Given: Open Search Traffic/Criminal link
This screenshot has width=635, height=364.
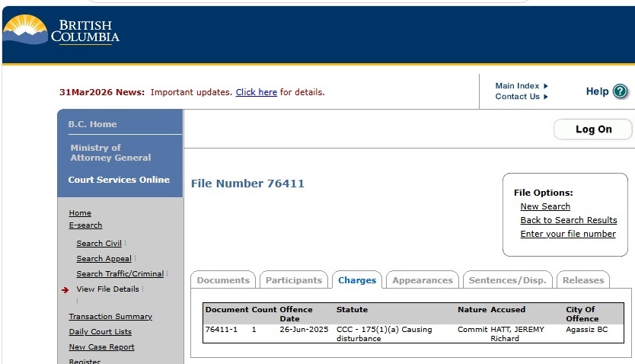Looking at the screenshot, I should click(x=120, y=274).
